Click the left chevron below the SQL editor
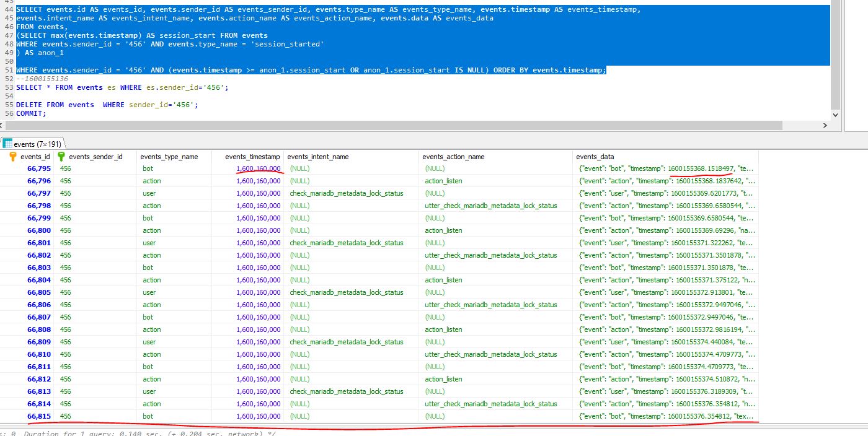Screen dimensions: 868x436 (4, 124)
